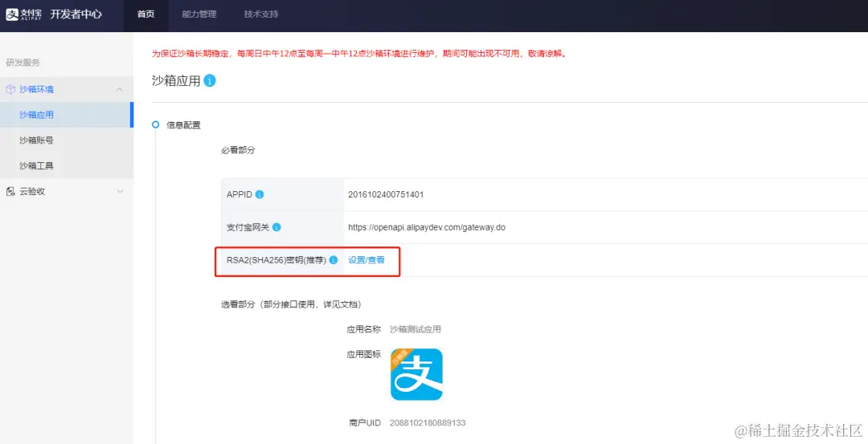This screenshot has width=868, height=444.
Task: Click the 支付宝网关 field label
Action: tap(248, 227)
